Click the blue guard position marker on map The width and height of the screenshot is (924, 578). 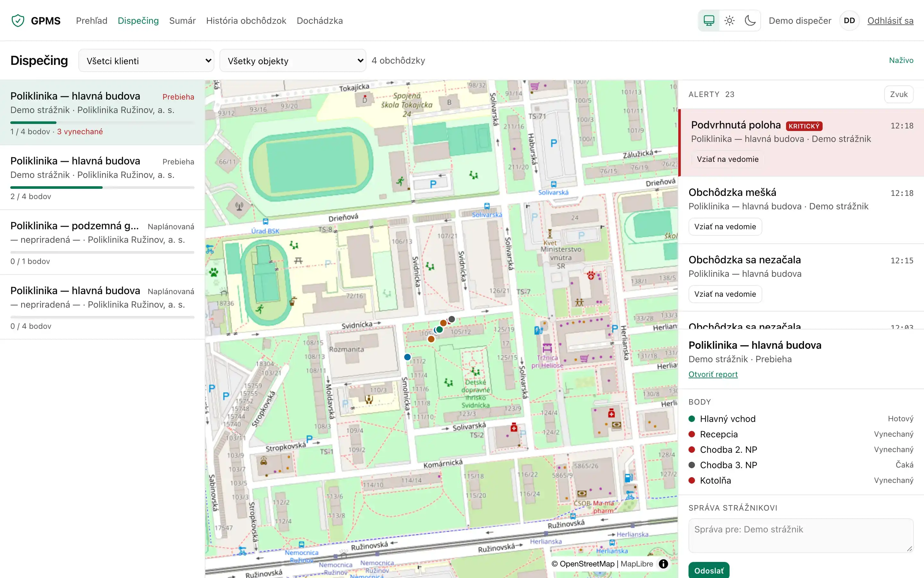tap(407, 357)
